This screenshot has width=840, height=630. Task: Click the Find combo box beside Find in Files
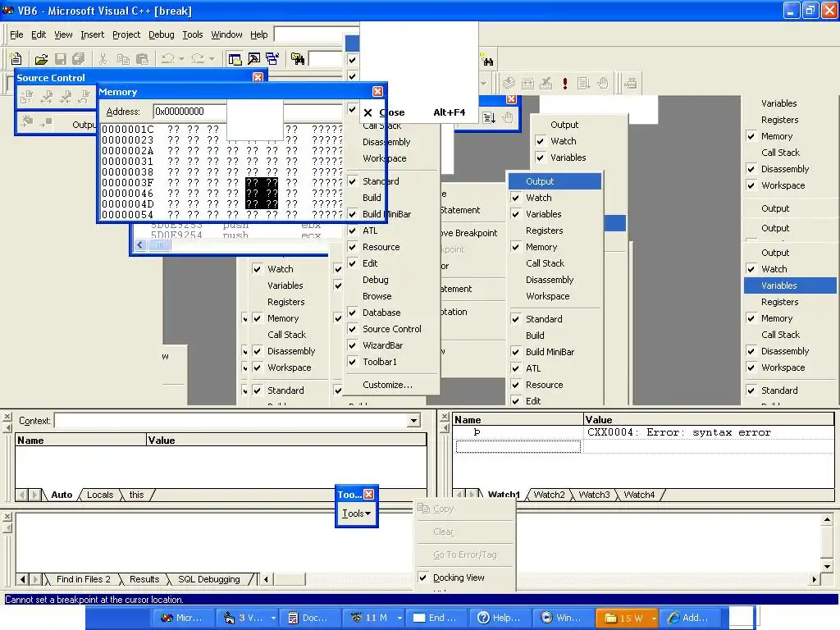point(326,58)
